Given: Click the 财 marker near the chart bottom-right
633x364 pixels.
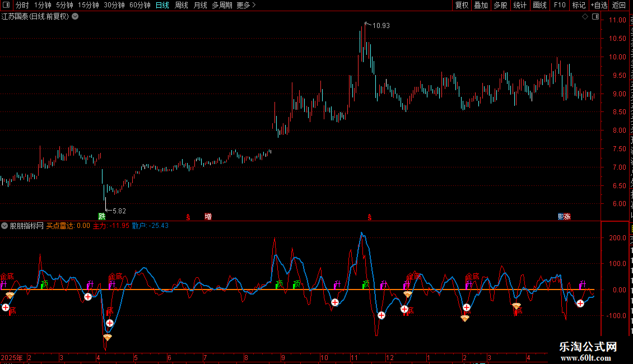Looking at the screenshot, I should click(561, 217).
